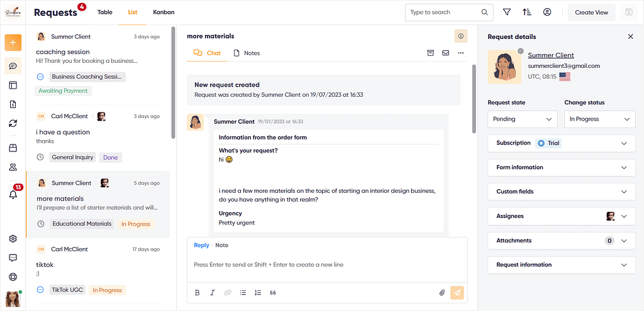Viewport: 644px width, 311px height.
Task: Click the Done status tag
Action: click(x=111, y=157)
